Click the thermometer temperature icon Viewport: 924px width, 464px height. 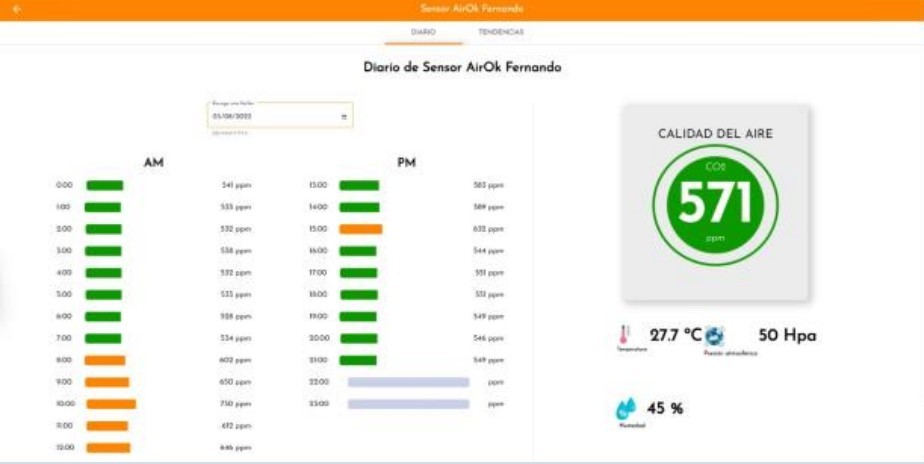click(624, 335)
